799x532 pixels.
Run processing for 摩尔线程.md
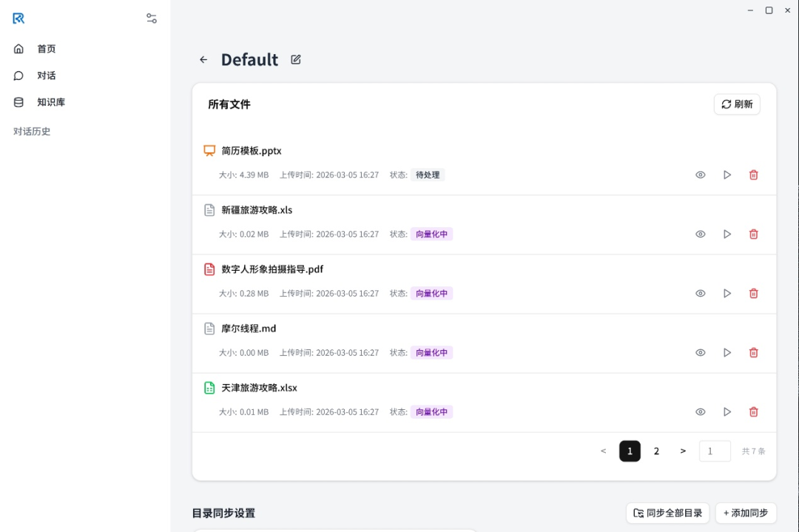[x=727, y=353]
